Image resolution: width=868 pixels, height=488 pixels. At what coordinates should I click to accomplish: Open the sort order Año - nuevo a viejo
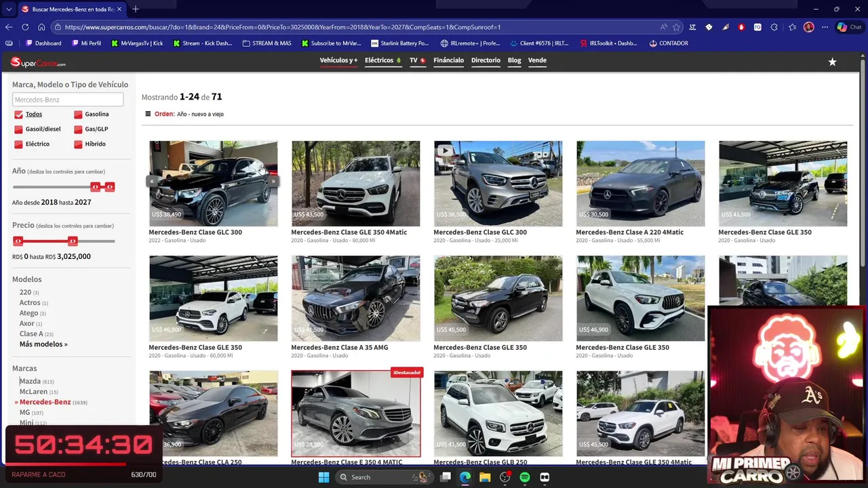pyautogui.click(x=200, y=114)
